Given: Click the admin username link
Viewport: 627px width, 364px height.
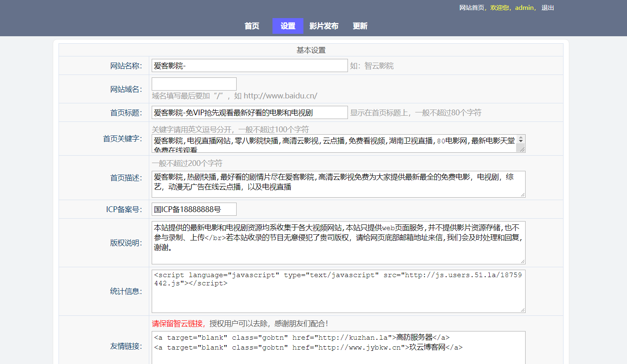Looking at the screenshot, I should pos(524,8).
